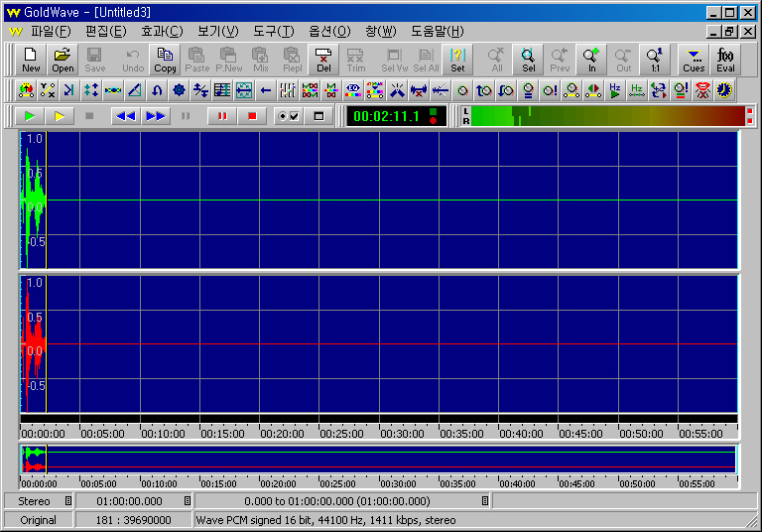This screenshot has width=762, height=532.
Task: Open the Hz Resample icon
Action: 637,90
